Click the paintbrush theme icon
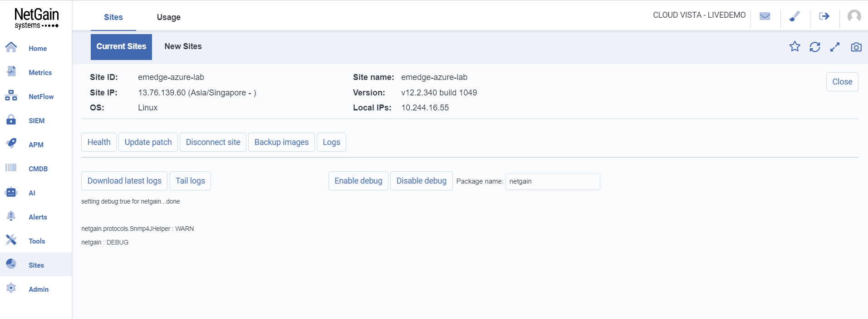The height and width of the screenshot is (319, 868). (x=794, y=16)
